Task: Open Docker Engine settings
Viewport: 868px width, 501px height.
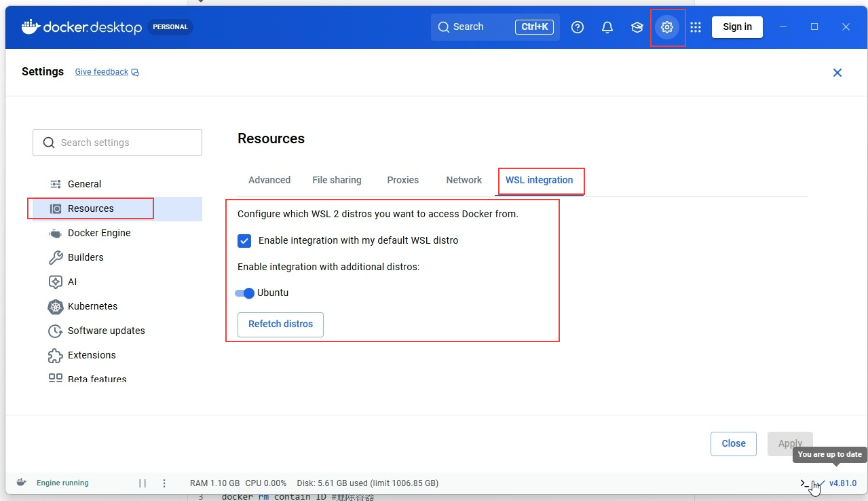Action: click(x=117, y=233)
